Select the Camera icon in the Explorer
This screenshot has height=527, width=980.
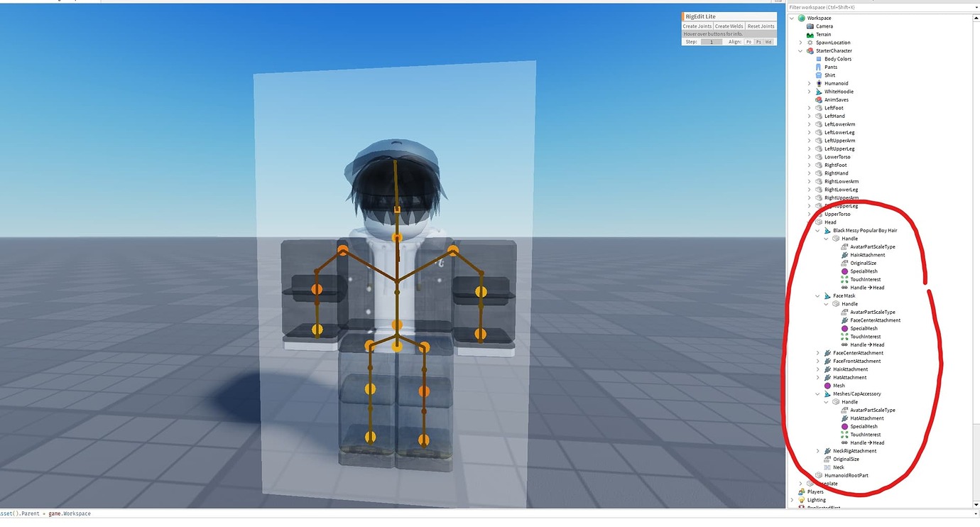810,26
